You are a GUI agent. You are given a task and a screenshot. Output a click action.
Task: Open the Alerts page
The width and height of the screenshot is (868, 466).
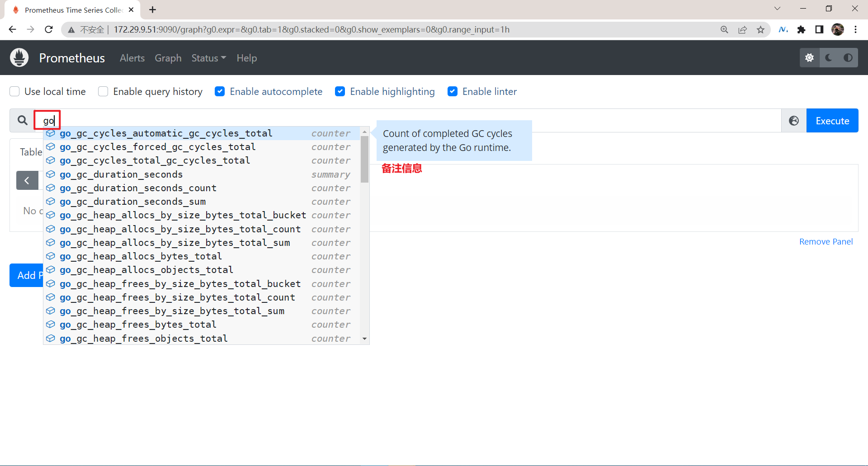pyautogui.click(x=132, y=58)
